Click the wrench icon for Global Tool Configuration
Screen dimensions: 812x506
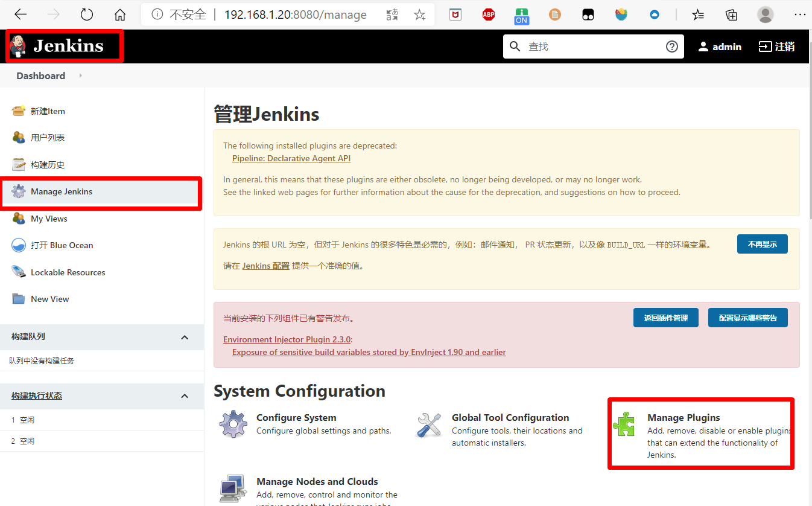tap(429, 424)
